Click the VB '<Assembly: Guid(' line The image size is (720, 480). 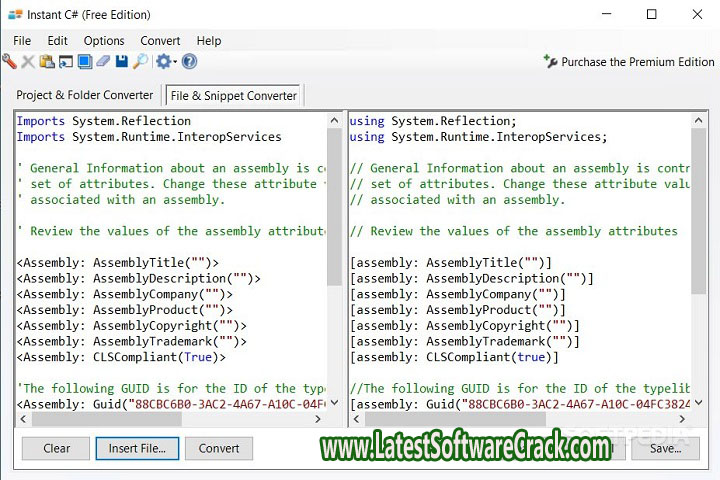tap(171, 404)
